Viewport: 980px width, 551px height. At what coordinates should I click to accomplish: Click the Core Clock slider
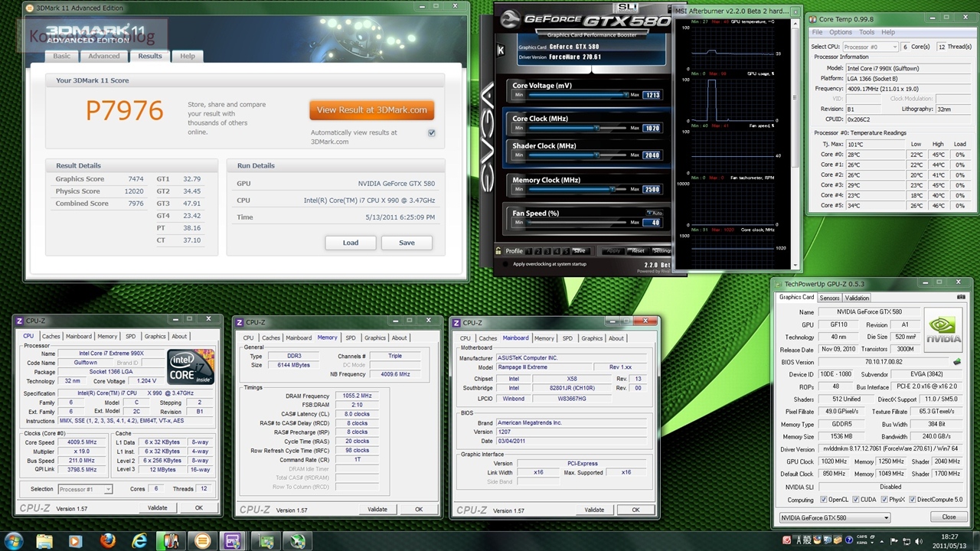[577, 128]
